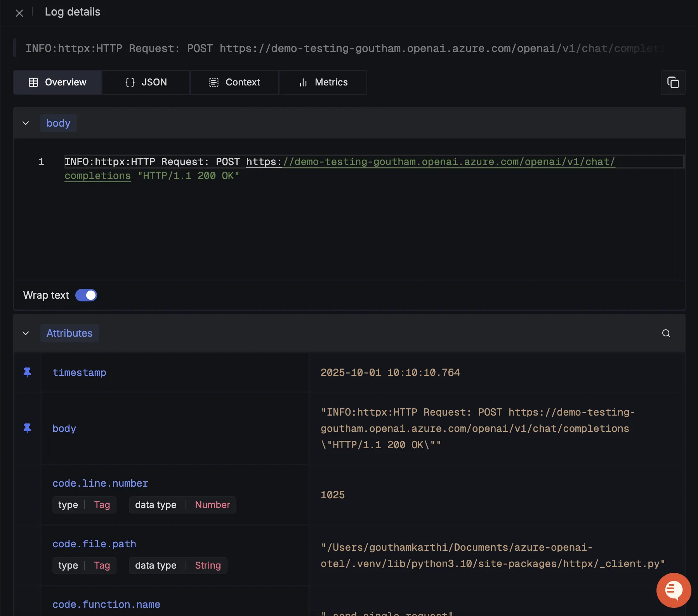The width and height of the screenshot is (698, 616).
Task: Open the Metrics tab
Action: coord(323,82)
